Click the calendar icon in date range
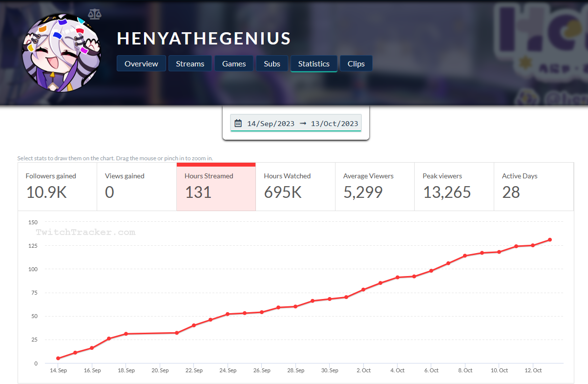The width and height of the screenshot is (588, 384). point(238,123)
